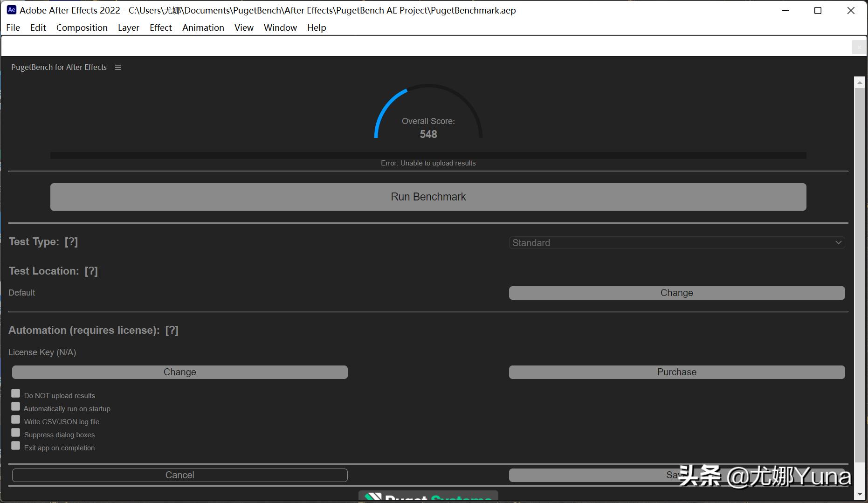Image resolution: width=868 pixels, height=503 pixels.
Task: Open the Effect menu
Action: point(161,28)
